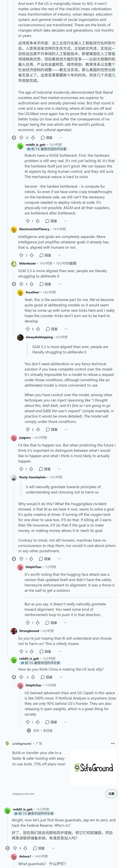The image size is (119, 868).
Task: Collapse Rusty-Swashplate's reply thread
Action: pyautogui.click(x=14, y=559)
